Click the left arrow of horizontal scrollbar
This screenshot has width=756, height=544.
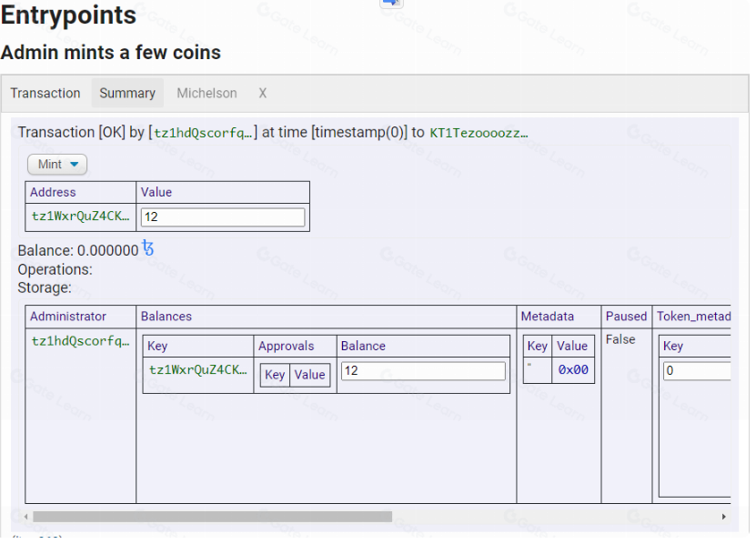coord(25,517)
